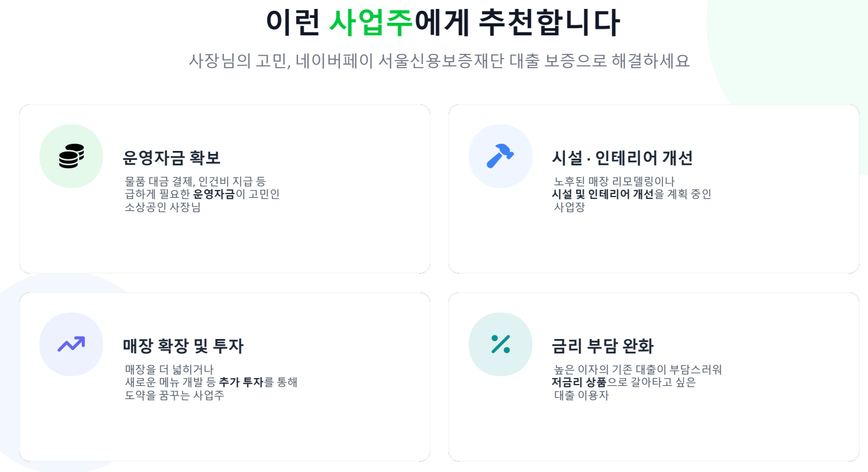Click the rising trend arrow icon
868x472 pixels.
[71, 344]
